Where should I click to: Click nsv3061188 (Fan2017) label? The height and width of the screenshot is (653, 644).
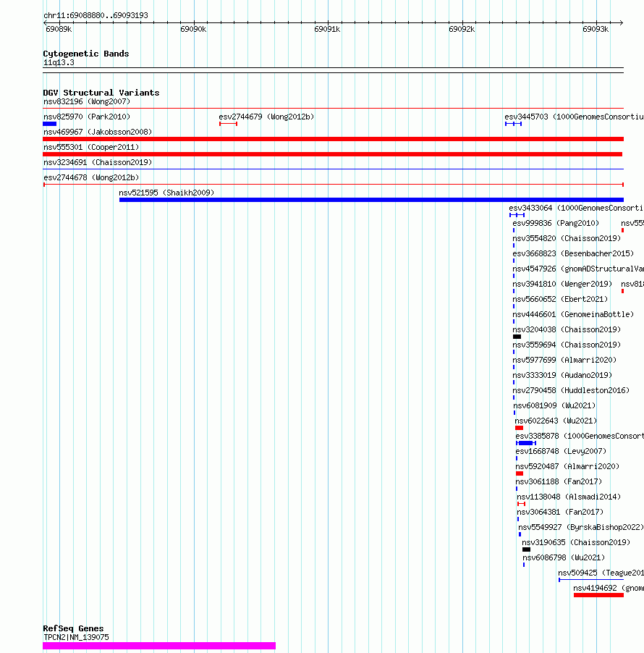click(559, 482)
